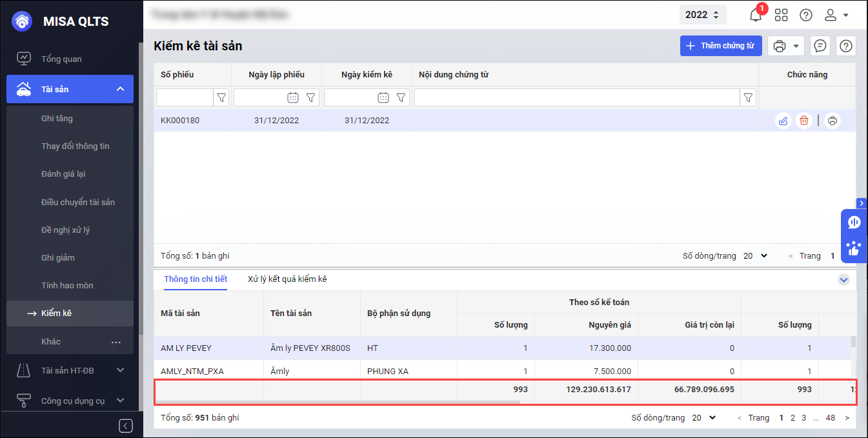Print voucher KK000180 using row printer icon
Viewport: 868px width, 438px height.
(833, 121)
